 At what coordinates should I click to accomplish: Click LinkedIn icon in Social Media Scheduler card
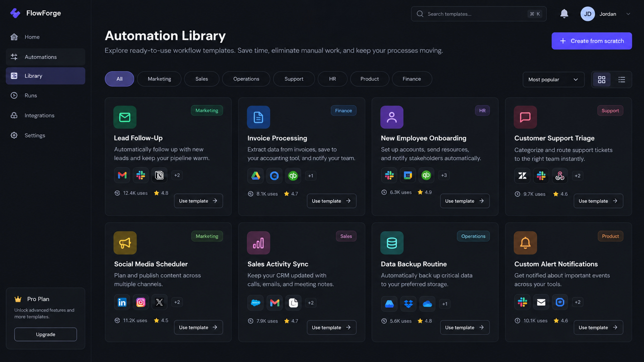(x=122, y=302)
